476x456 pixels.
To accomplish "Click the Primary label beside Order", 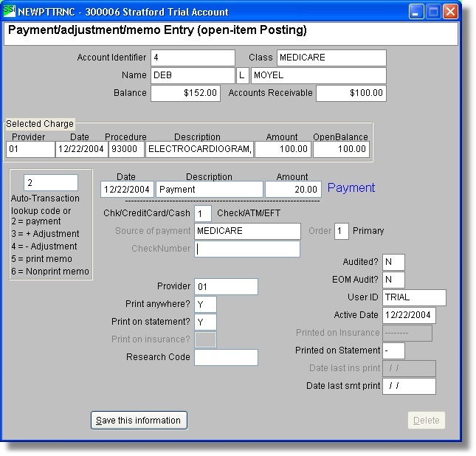I will (368, 231).
